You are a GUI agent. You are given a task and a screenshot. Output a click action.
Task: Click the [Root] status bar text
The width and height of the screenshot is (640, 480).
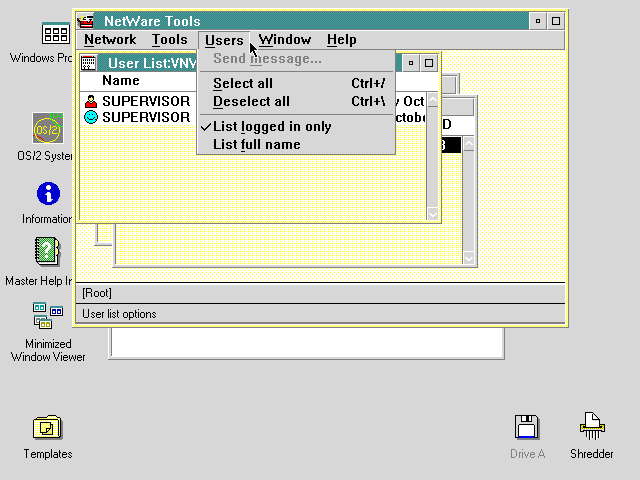97,293
